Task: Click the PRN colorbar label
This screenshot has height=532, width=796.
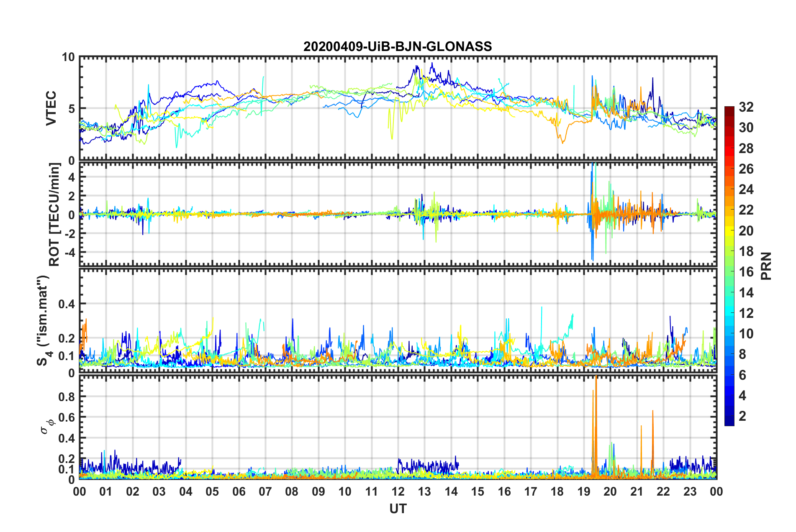Action: 766,266
